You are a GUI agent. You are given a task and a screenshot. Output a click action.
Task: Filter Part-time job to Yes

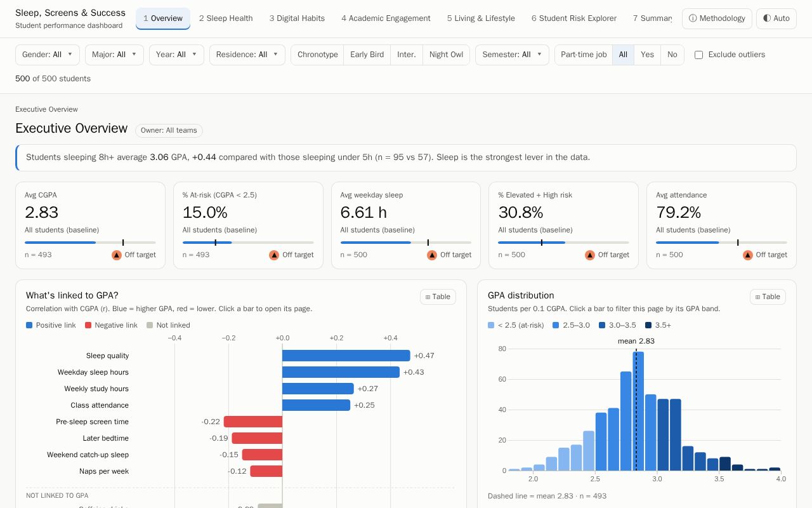point(647,55)
